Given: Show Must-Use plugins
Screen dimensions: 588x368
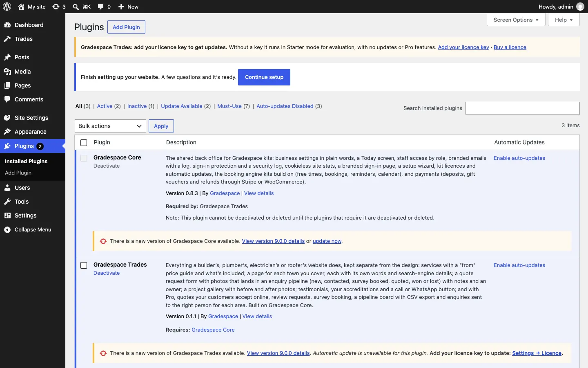Looking at the screenshot, I should [x=229, y=106].
